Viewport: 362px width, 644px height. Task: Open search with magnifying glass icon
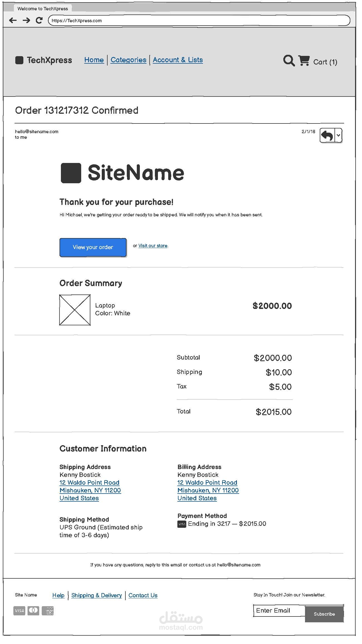[289, 60]
